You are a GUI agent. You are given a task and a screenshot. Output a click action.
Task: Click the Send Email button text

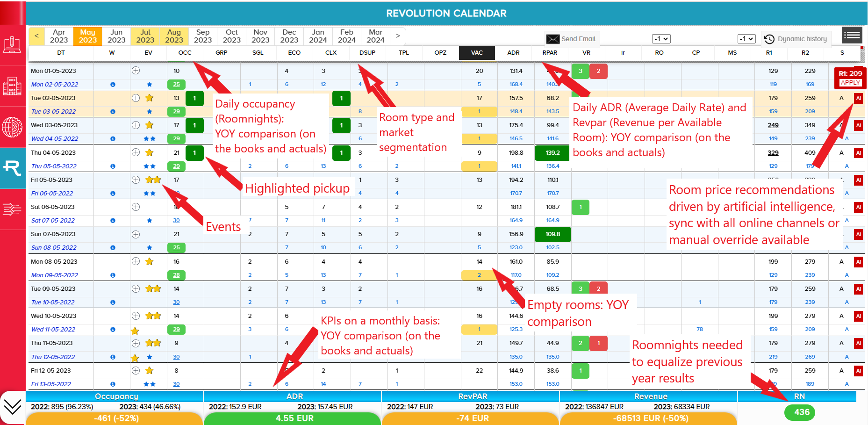578,39
